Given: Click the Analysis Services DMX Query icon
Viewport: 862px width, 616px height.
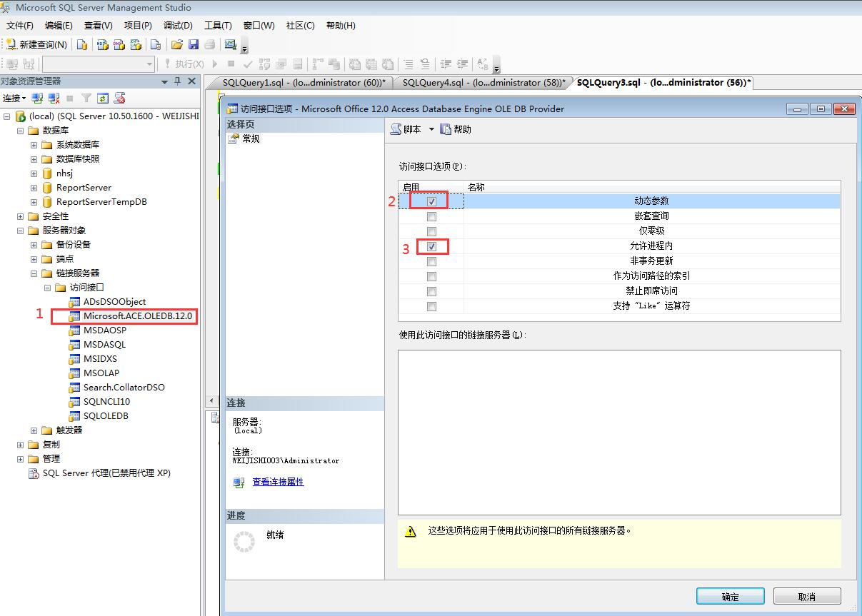Looking at the screenshot, I should point(119,44).
